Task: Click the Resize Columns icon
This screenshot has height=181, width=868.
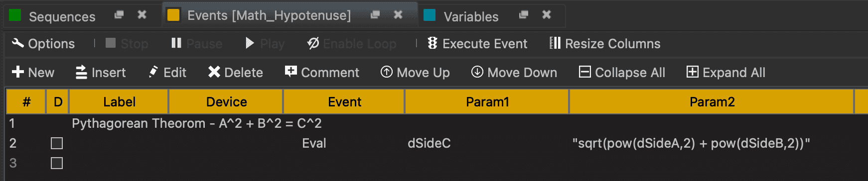Action: click(x=555, y=44)
